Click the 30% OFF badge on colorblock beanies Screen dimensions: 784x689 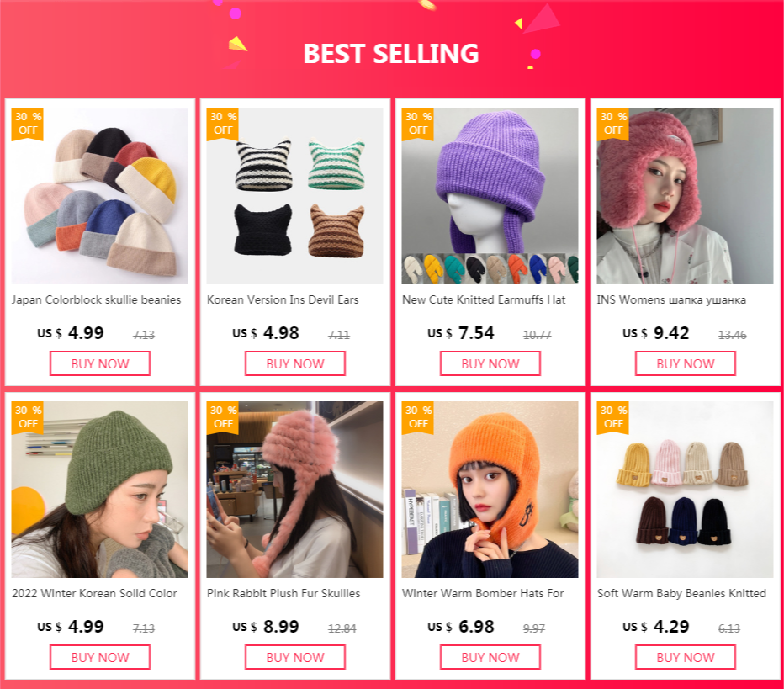(x=28, y=123)
